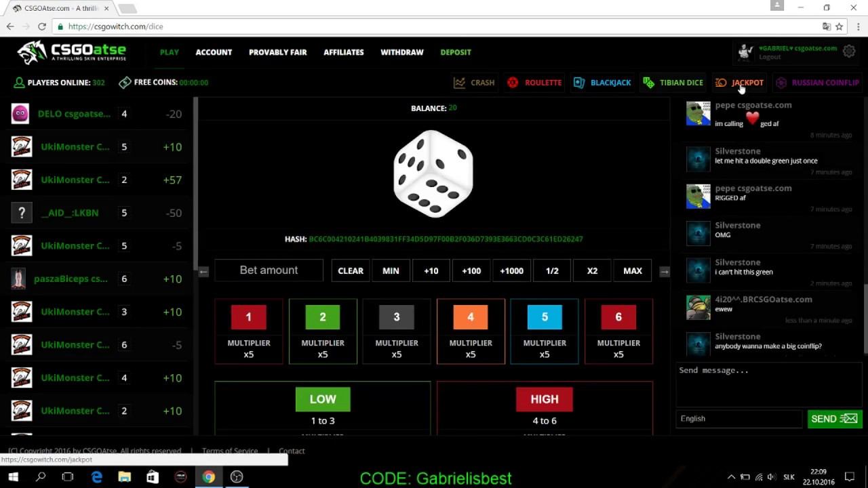This screenshot has height=488, width=868.
Task: Halve the bet with 1/2
Action: [x=552, y=270]
